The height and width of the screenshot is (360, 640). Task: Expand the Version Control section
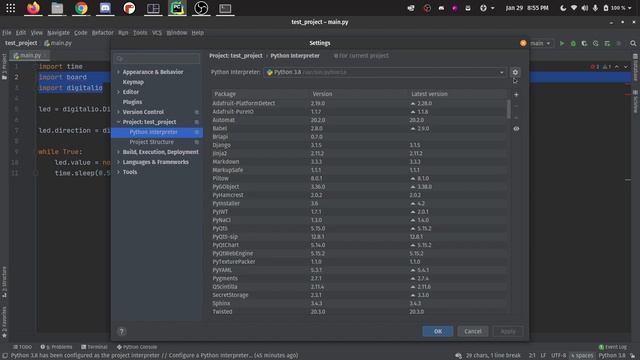119,112
